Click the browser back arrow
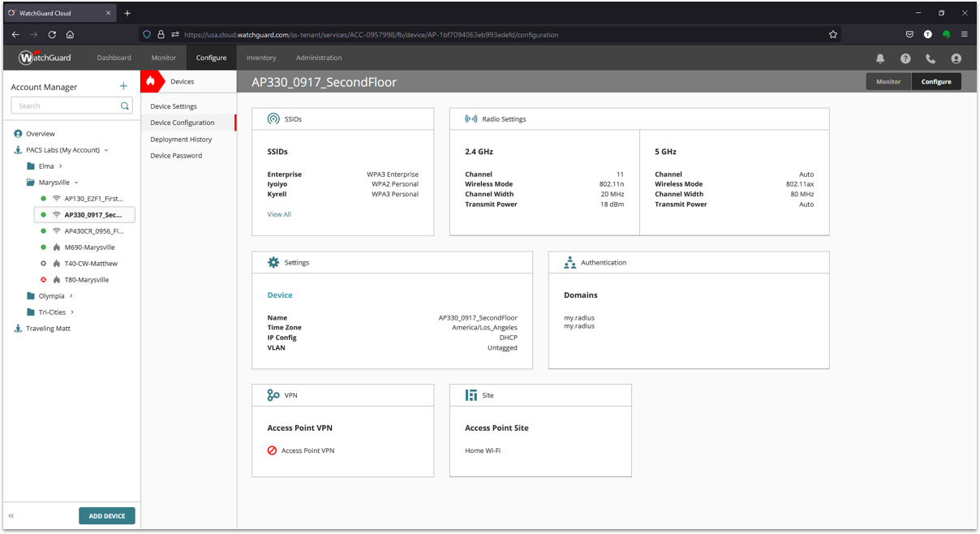Image resolution: width=980 pixels, height=534 pixels. (15, 35)
